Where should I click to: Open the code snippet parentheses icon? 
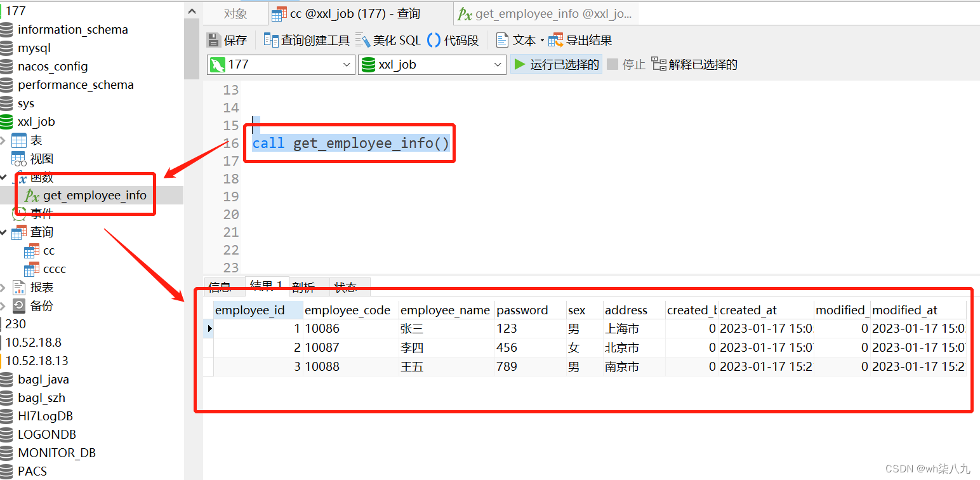click(434, 40)
